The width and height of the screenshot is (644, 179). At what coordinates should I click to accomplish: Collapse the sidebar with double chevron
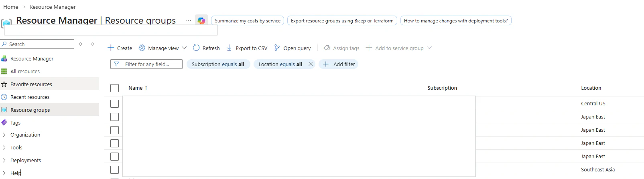[x=93, y=44]
